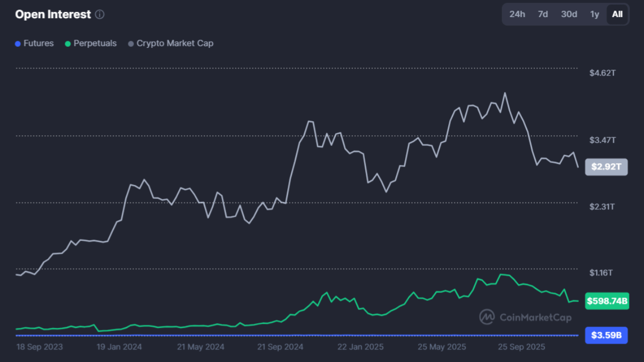Toggle the Futures series visibility
Viewport: 644px width, 362px height.
[x=38, y=44]
